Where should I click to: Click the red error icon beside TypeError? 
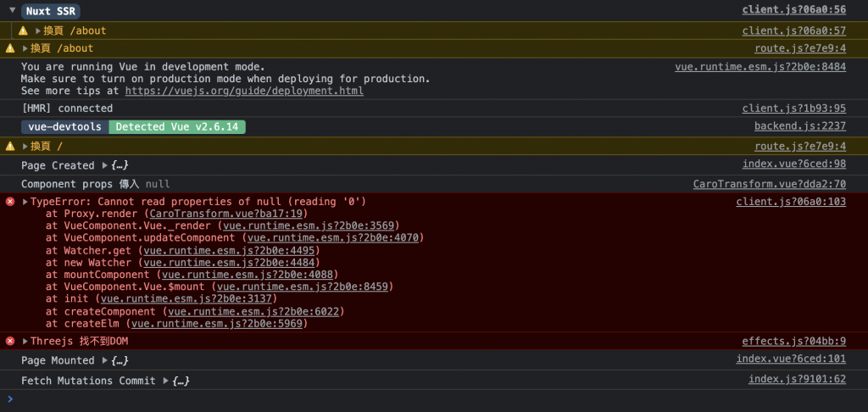[10, 202]
